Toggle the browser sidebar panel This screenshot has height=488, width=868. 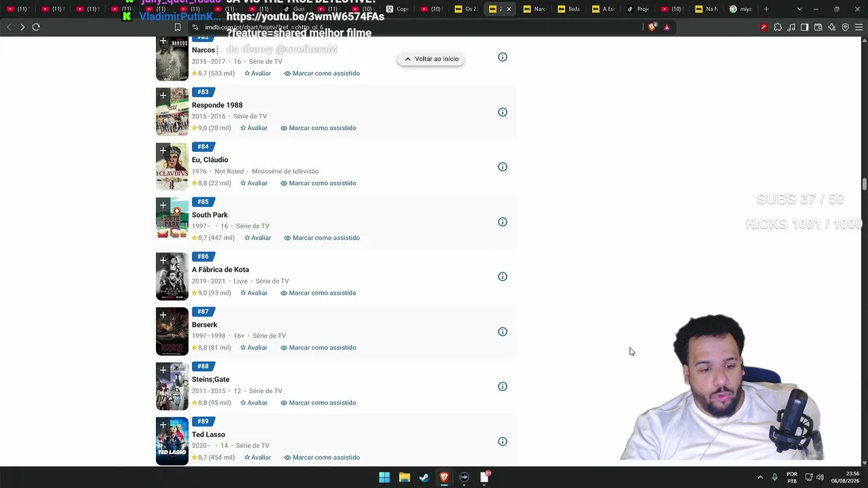[804, 27]
